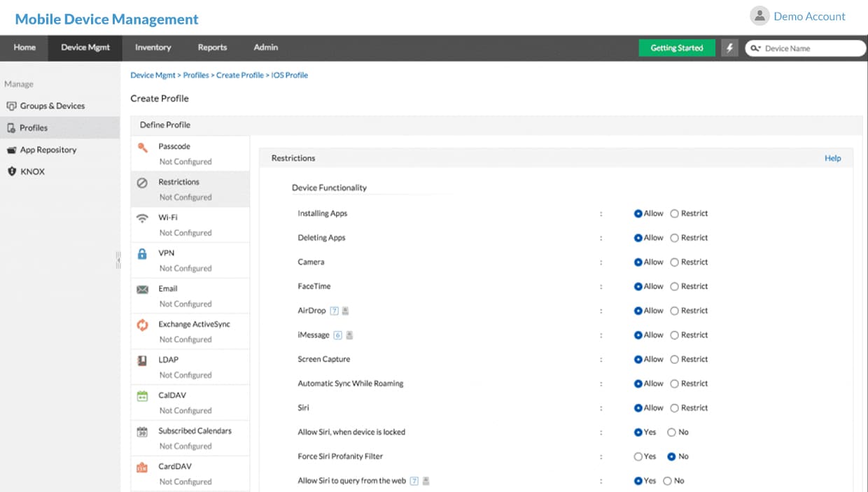Click the Groups & Devices sidebar icon

click(11, 106)
